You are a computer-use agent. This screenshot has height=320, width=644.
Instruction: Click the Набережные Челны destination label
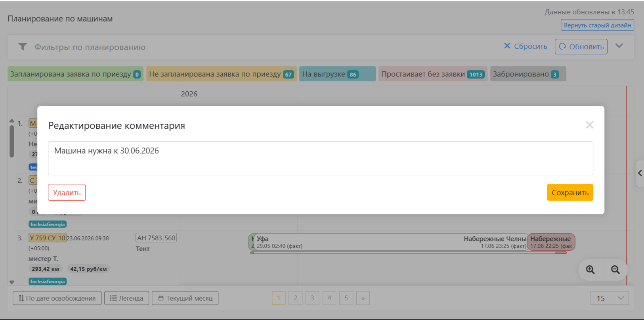(x=495, y=239)
